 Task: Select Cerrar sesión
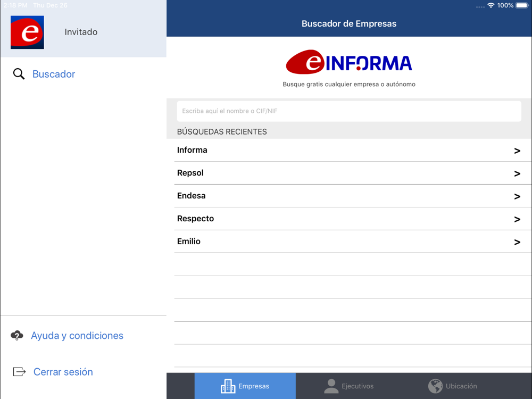tap(63, 372)
